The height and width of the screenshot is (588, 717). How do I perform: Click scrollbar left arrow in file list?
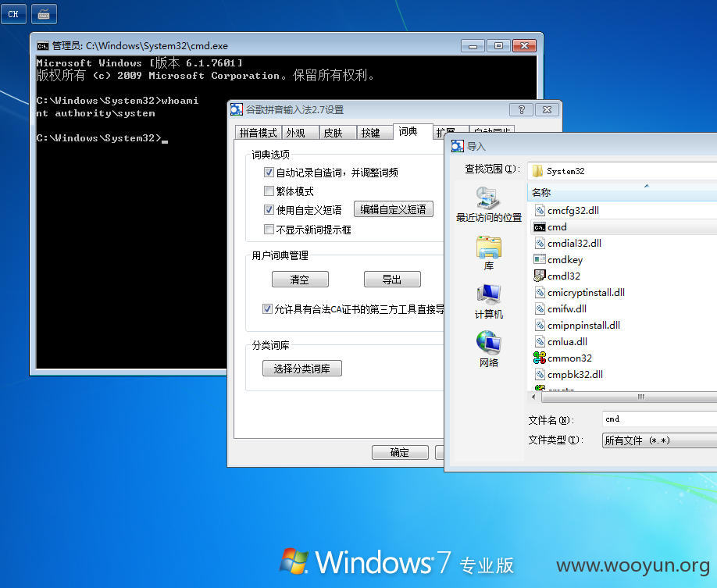(533, 397)
